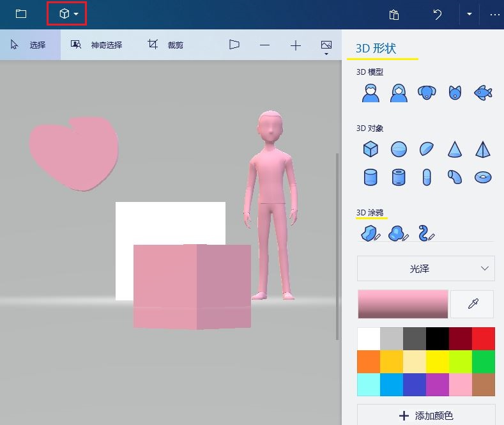Screen dimensions: 504x425
Task: Open the menu folder icon
Action: 21,14
